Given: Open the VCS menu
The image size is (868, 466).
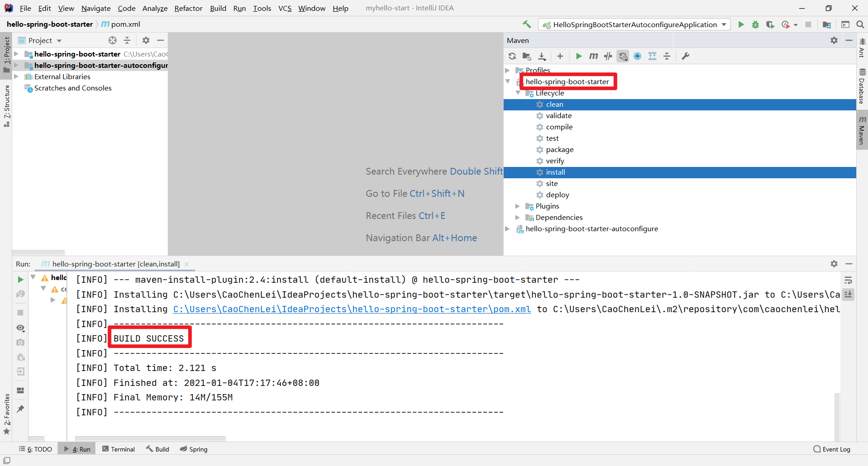Looking at the screenshot, I should (285, 8).
